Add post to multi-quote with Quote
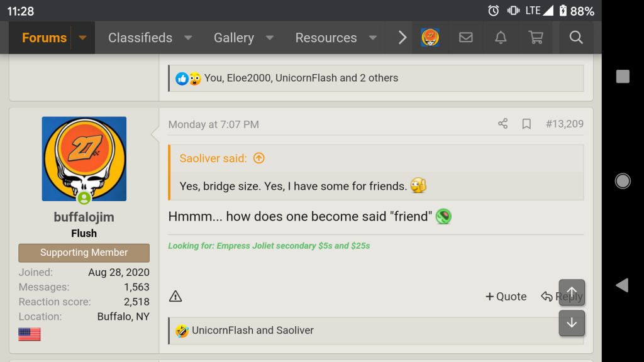This screenshot has height=362, width=644. point(506,297)
